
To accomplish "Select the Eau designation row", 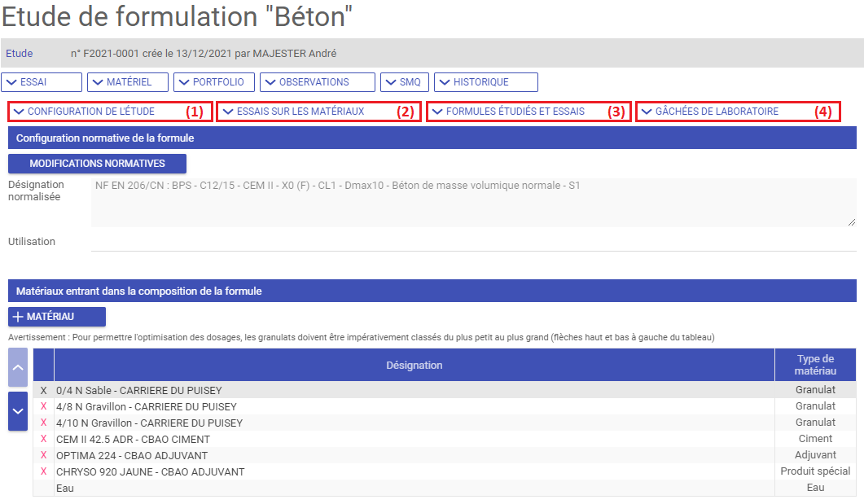I will 414,488.
